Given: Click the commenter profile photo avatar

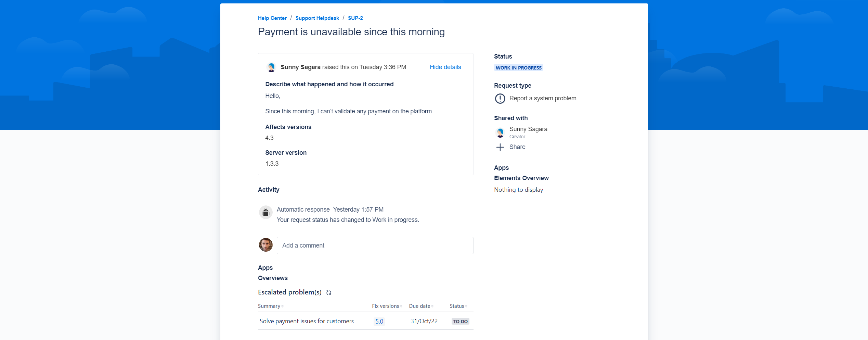Looking at the screenshot, I should click(265, 245).
